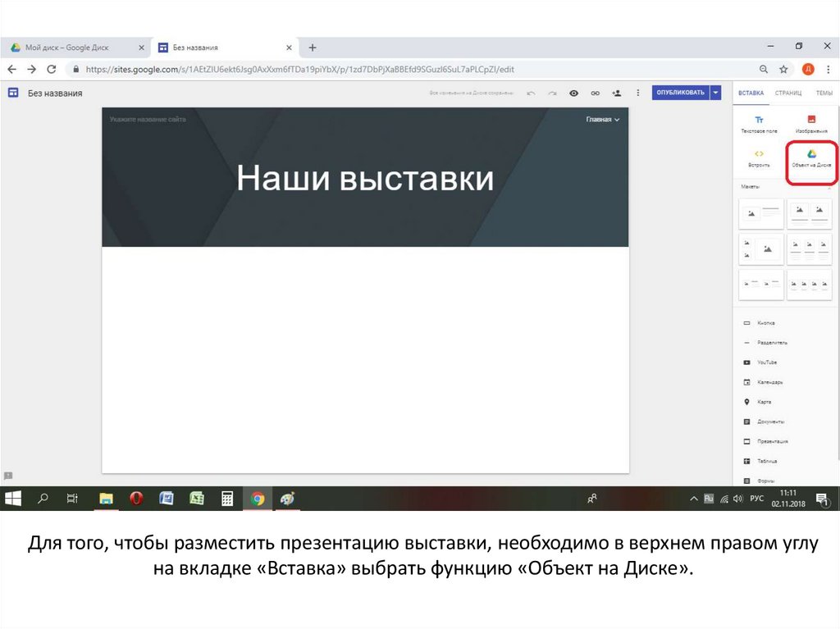Screen dimensions: 840x629
Task: Reload the page
Action: coord(52,69)
